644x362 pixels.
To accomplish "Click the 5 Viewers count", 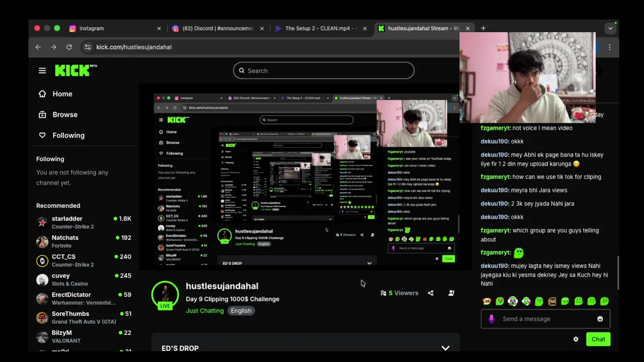I will 399,293.
